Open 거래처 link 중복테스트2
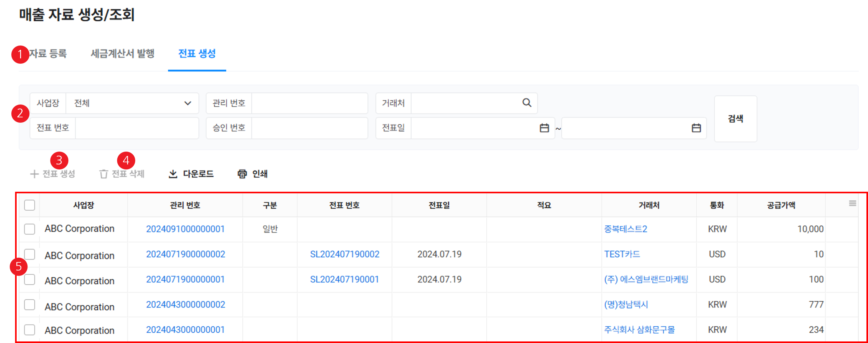This screenshot has height=343, width=868. coord(625,229)
